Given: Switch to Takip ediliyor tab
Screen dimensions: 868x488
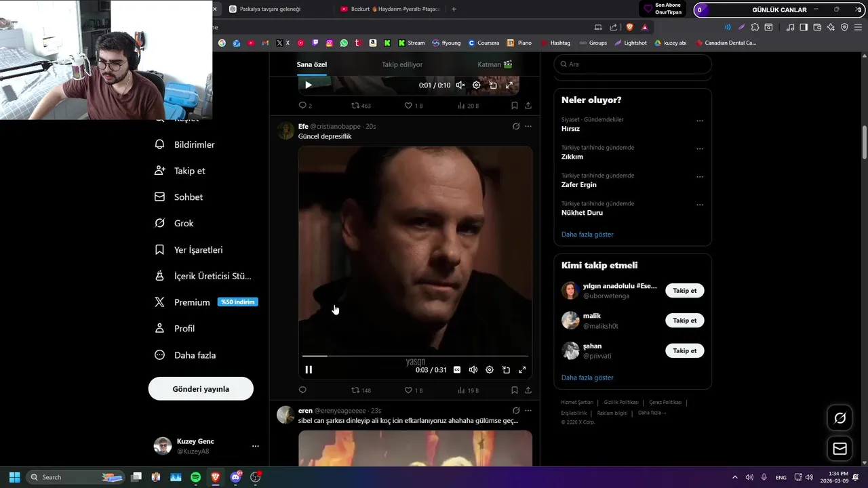Looking at the screenshot, I should tap(402, 64).
